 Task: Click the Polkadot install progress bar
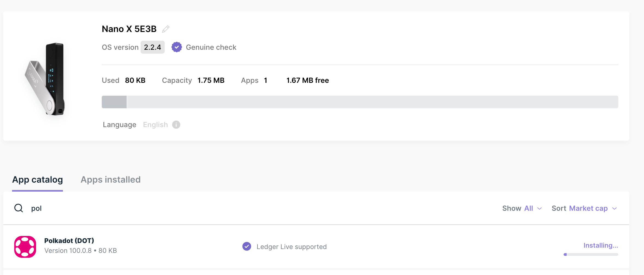[591, 254]
